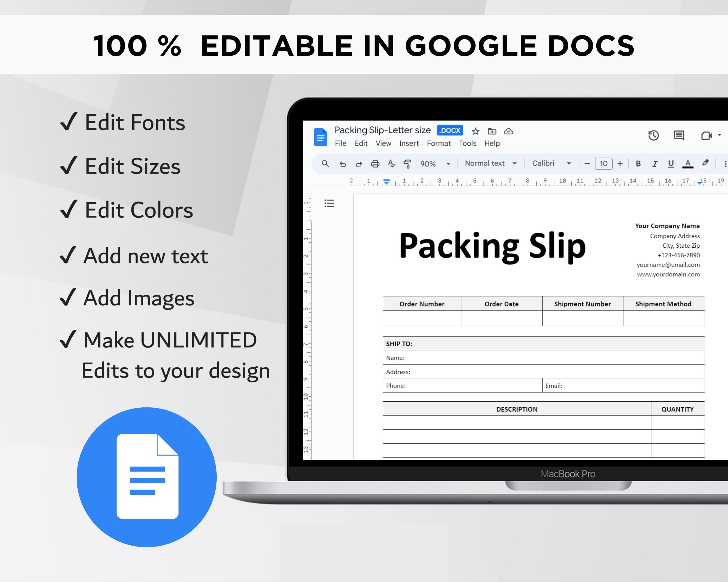This screenshot has width=728, height=582.
Task: Open the Format menu
Action: click(x=438, y=143)
